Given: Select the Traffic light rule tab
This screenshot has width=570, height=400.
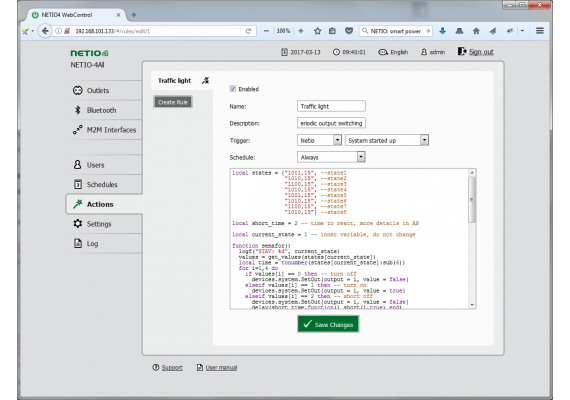Looking at the screenshot, I should (174, 81).
